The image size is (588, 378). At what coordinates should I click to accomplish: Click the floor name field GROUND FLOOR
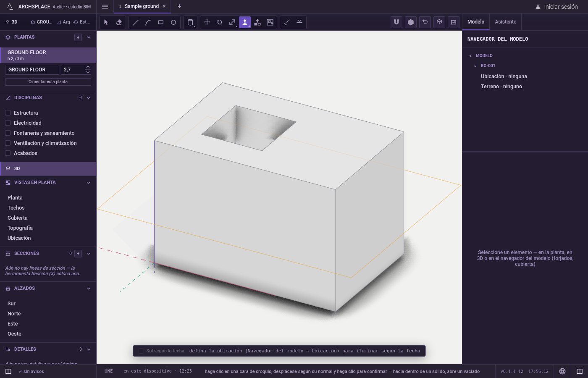(32, 70)
